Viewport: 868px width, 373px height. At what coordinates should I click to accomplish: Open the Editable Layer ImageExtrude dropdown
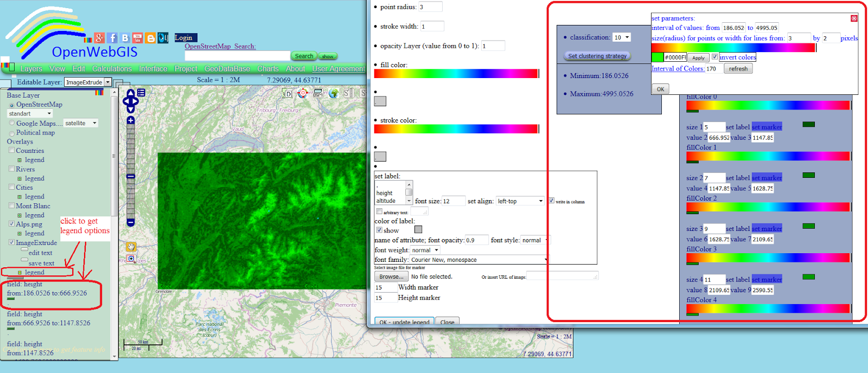[88, 82]
